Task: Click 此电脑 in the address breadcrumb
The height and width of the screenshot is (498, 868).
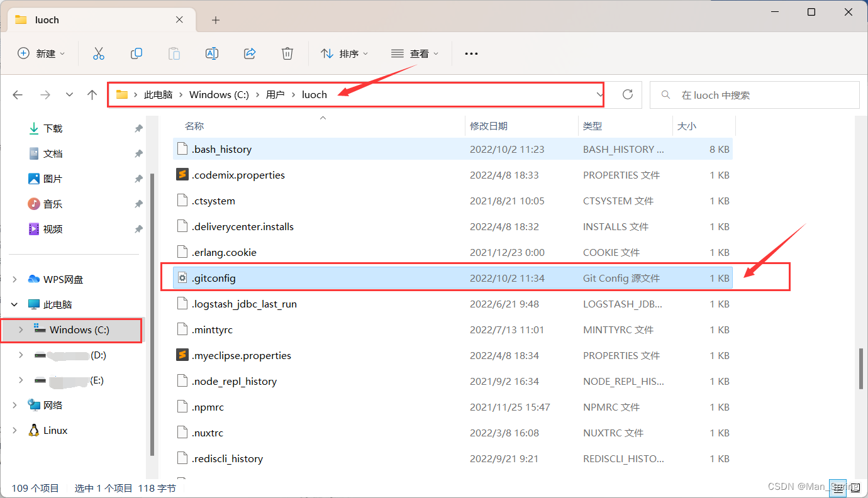Action: coord(158,94)
